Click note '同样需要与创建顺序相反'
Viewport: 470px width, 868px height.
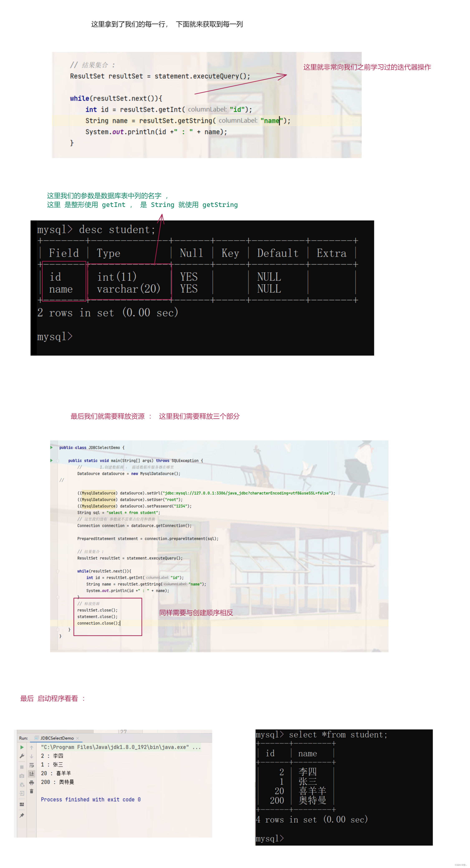(x=196, y=613)
